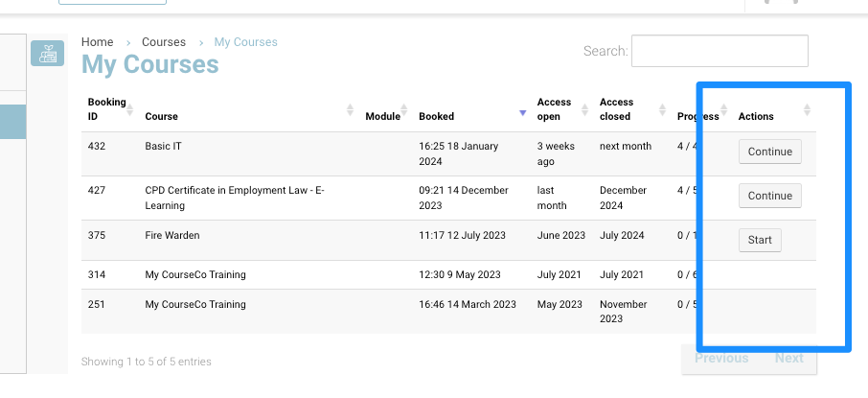The width and height of the screenshot is (868, 398).
Task: Navigate to the Courses breadcrumb link
Action: pyautogui.click(x=163, y=42)
